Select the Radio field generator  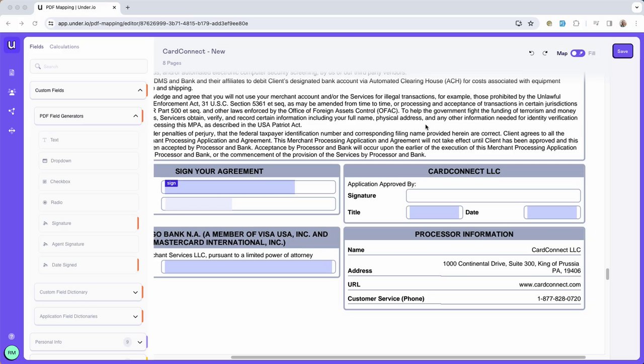(x=89, y=202)
